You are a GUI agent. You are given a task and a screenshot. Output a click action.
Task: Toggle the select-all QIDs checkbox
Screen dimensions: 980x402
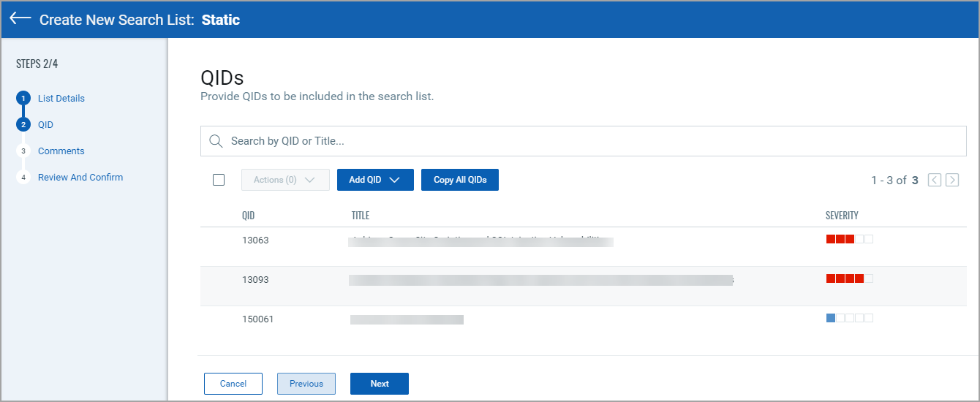pyautogui.click(x=219, y=180)
